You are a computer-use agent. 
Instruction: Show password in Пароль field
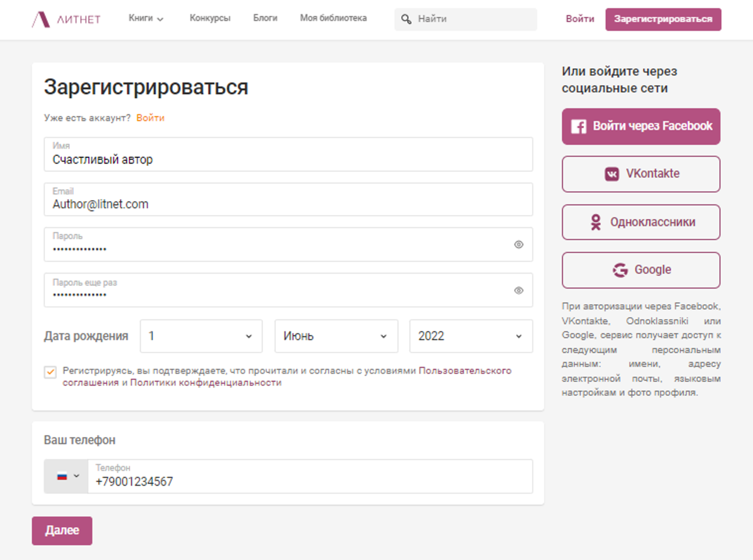(519, 244)
